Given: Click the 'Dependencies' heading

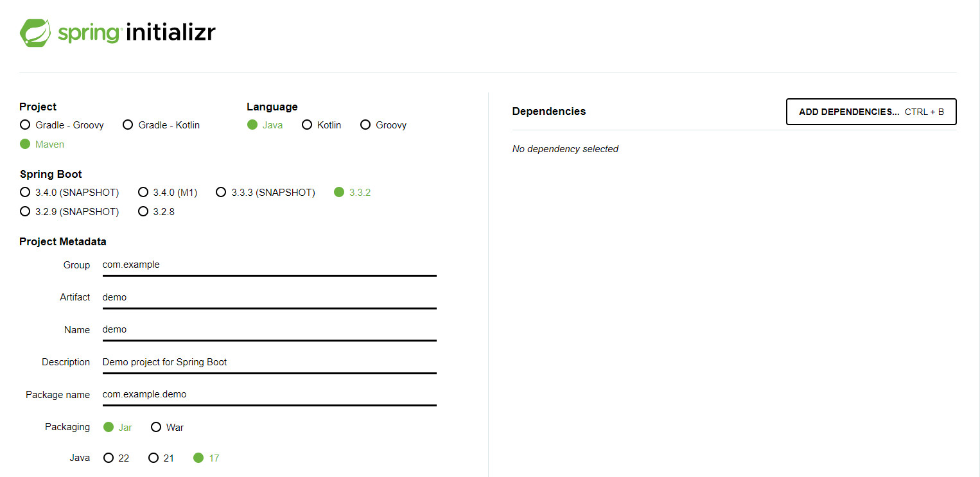Looking at the screenshot, I should point(549,111).
